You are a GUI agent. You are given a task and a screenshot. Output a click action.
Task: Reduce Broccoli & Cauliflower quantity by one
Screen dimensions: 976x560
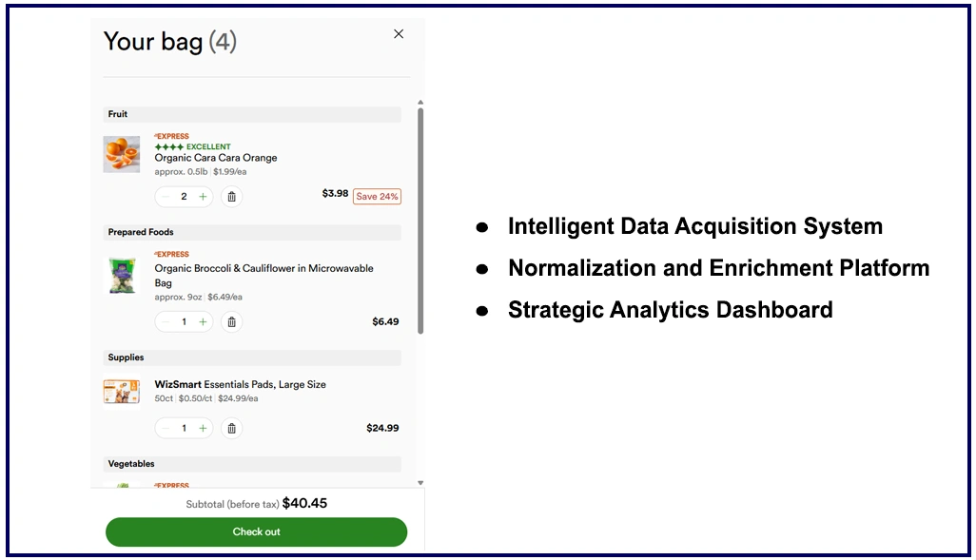coord(166,322)
